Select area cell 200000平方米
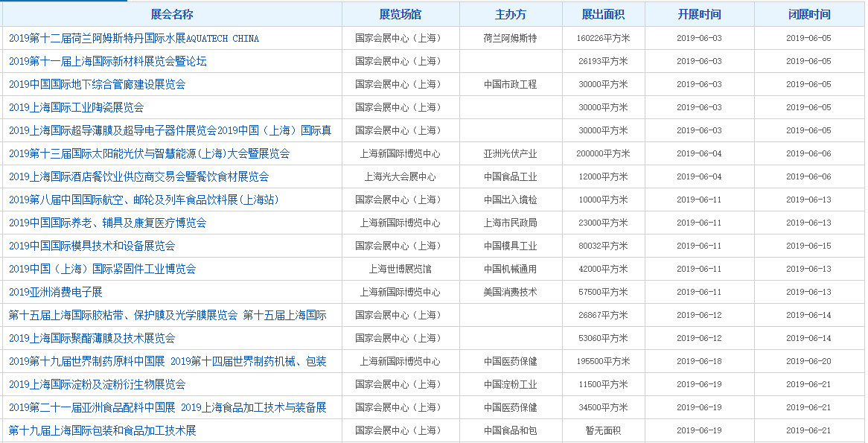This screenshot has height=443, width=868. point(604,154)
